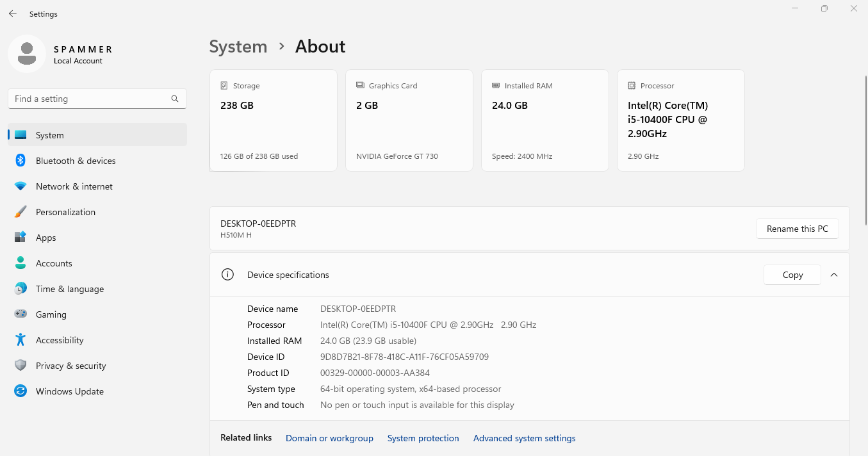The width and height of the screenshot is (868, 456).
Task: Click Speed: 2400 MHz text
Action: [x=522, y=156]
